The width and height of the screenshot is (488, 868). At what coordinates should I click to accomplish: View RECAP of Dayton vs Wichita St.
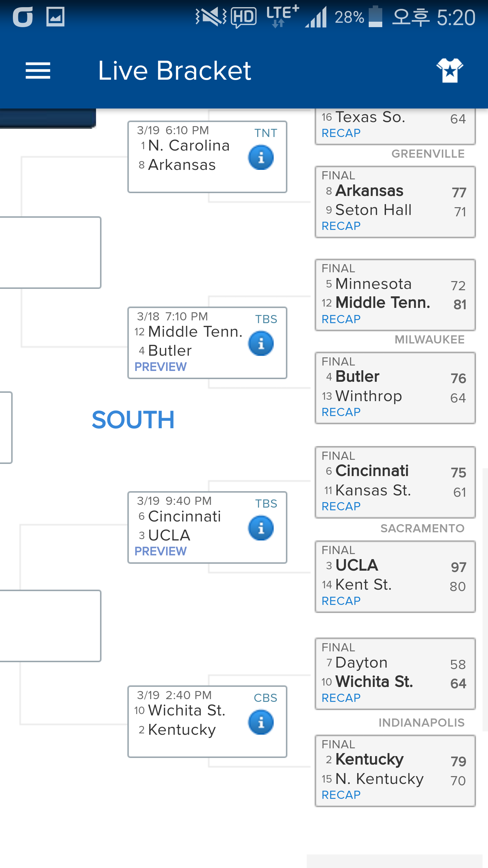click(341, 698)
